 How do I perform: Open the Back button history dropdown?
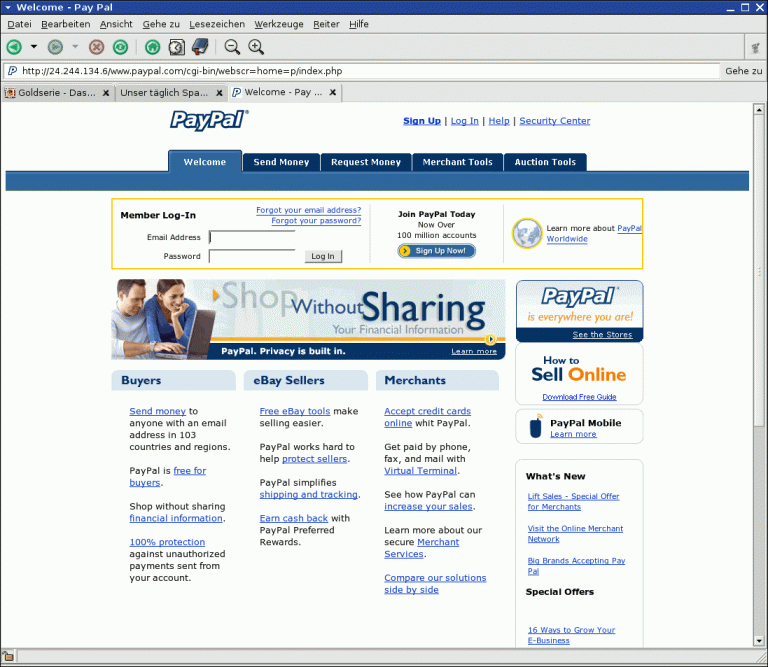(x=34, y=47)
